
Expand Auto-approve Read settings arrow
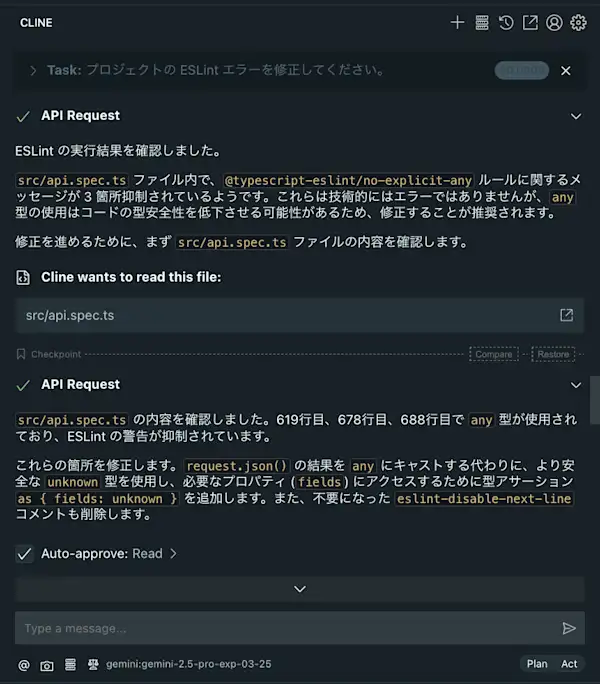point(173,554)
